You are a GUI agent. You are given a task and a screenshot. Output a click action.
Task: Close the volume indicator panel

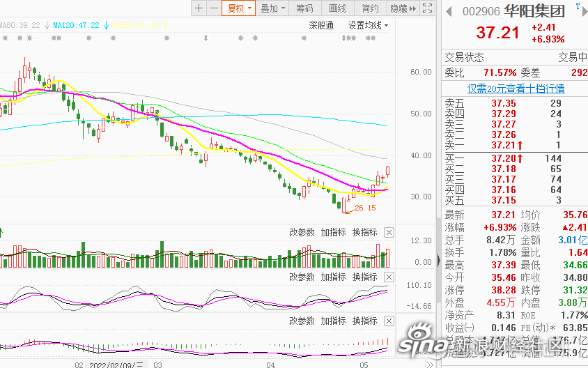pyautogui.click(x=389, y=233)
